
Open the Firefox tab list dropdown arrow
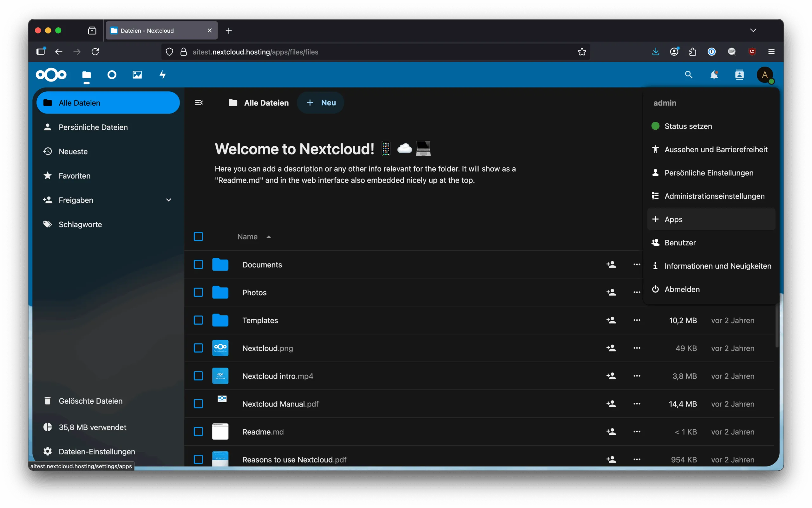tap(753, 30)
